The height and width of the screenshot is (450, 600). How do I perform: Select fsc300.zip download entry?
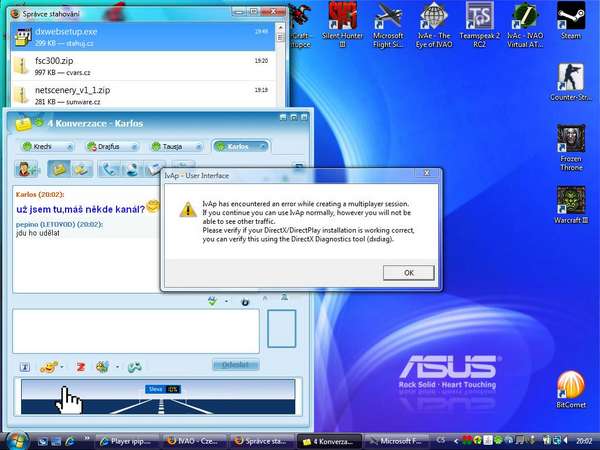point(142,66)
